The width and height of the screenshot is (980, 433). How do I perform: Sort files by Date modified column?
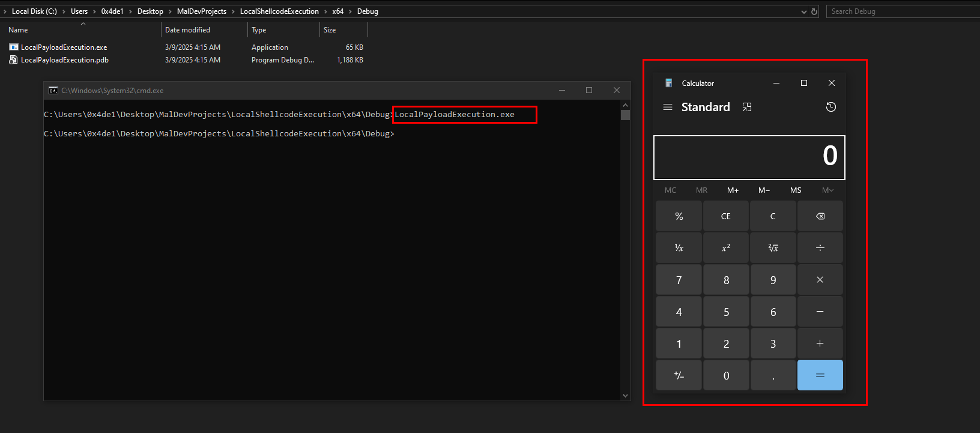tap(187, 30)
